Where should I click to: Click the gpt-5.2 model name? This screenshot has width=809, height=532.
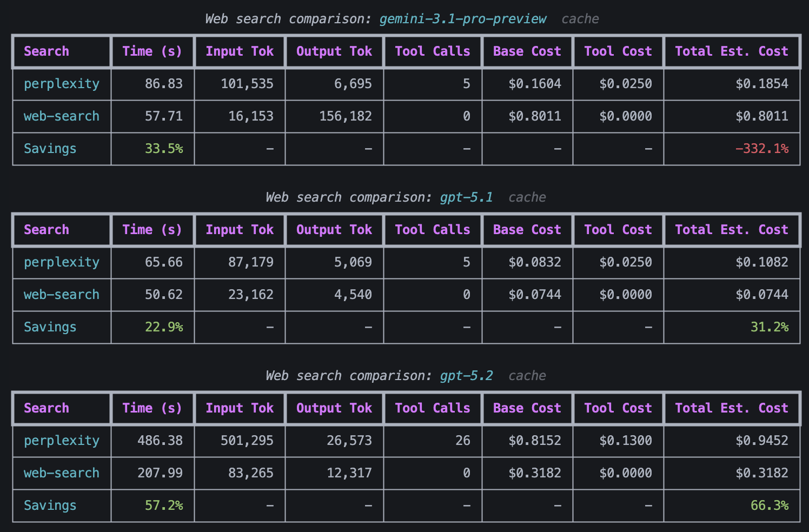coord(466,375)
